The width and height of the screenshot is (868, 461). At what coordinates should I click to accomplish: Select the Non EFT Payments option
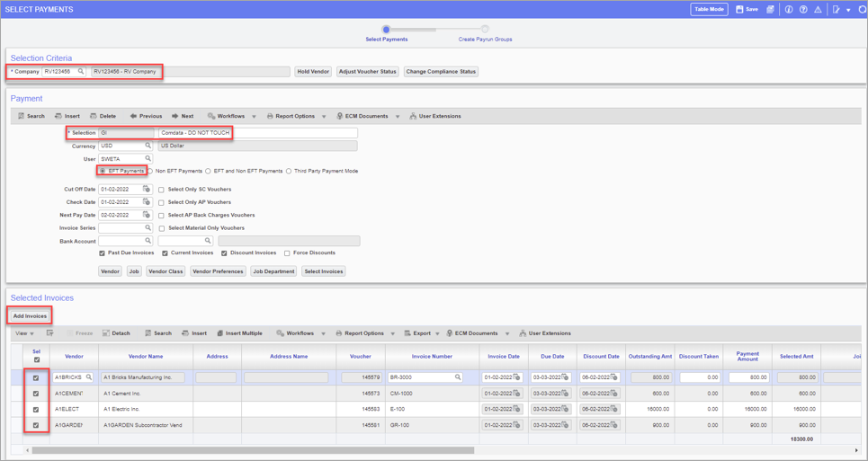[x=150, y=172]
